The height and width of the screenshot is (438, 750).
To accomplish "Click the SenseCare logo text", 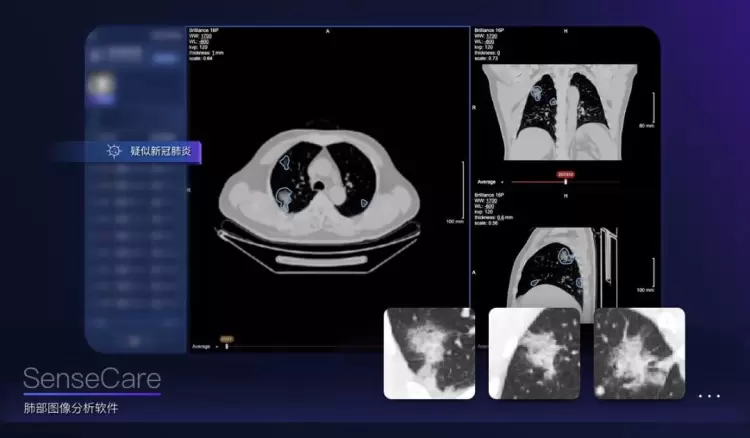I will click(x=92, y=379).
